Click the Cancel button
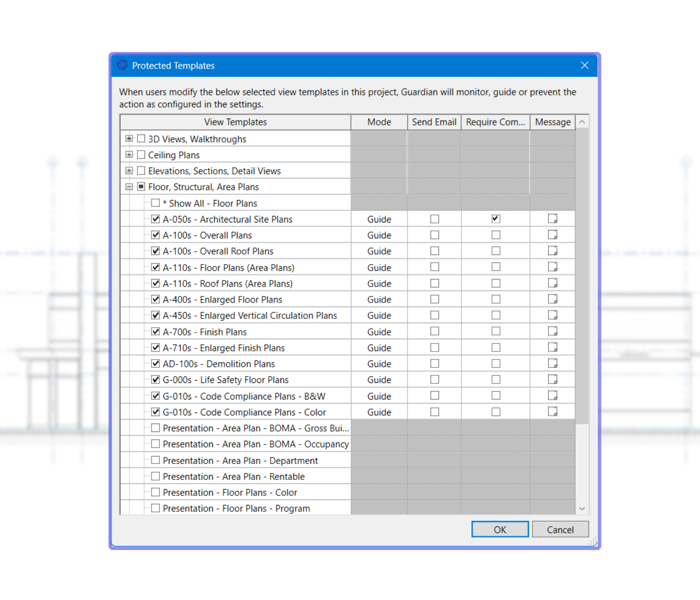Viewport: 700px width, 600px height. click(560, 529)
